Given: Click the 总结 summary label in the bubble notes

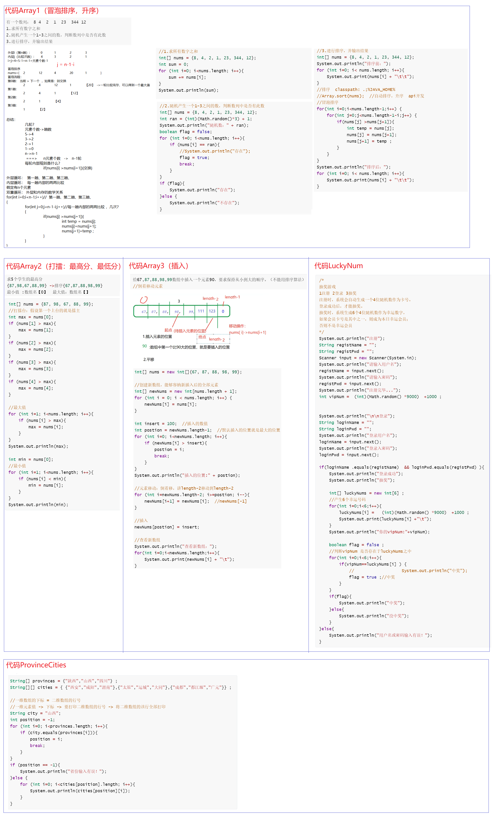Looking at the screenshot, I should 11,119.
